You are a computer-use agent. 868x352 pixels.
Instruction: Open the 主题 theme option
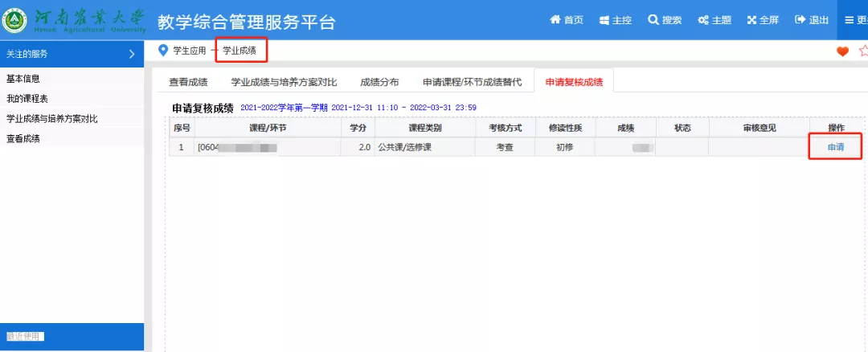tap(714, 20)
